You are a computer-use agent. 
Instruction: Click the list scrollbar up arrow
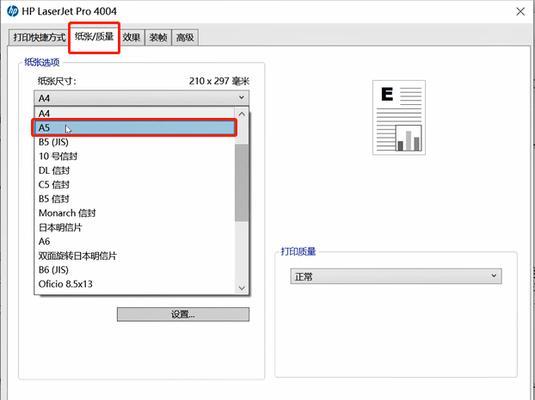(242, 114)
